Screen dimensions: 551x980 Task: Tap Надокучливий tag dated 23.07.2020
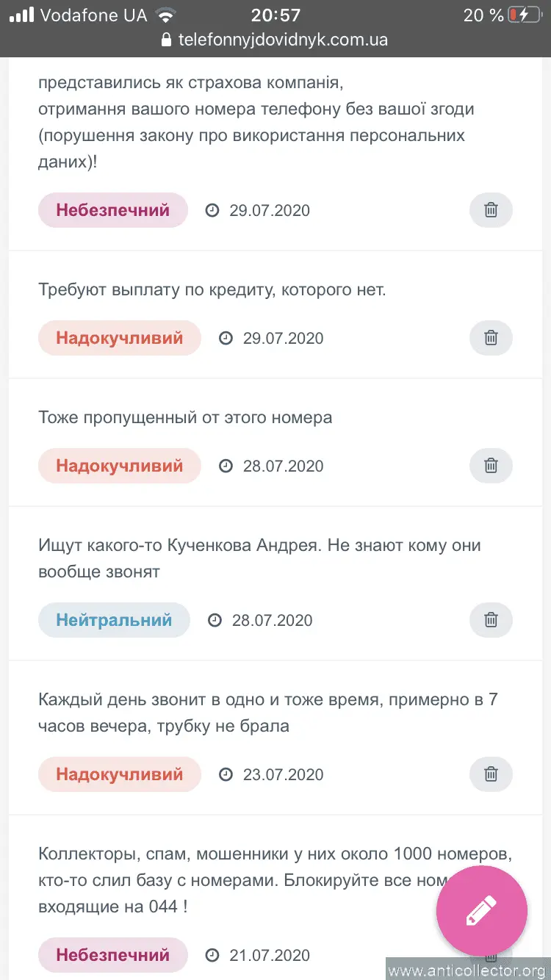pos(119,774)
